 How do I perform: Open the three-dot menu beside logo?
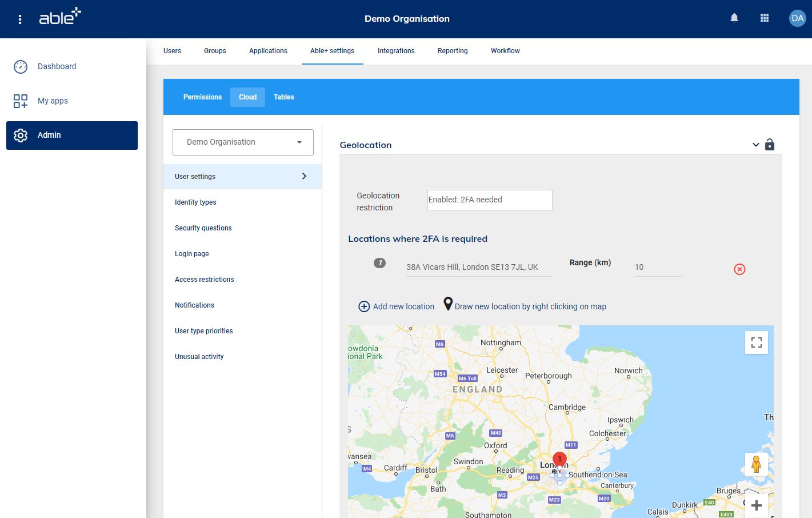(x=20, y=19)
